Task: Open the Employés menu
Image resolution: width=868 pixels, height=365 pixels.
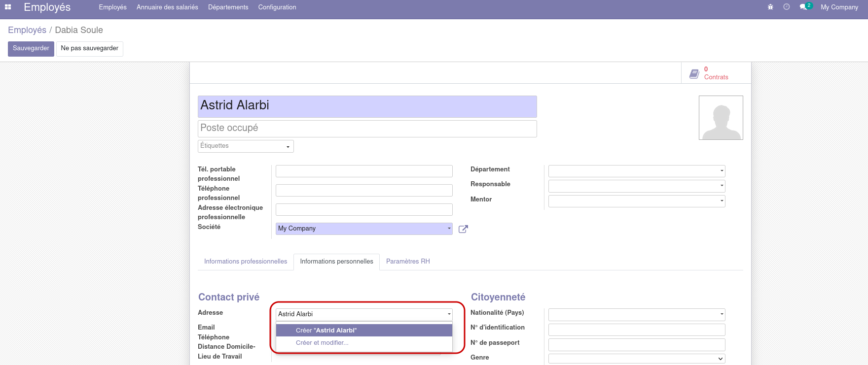Action: click(x=112, y=7)
